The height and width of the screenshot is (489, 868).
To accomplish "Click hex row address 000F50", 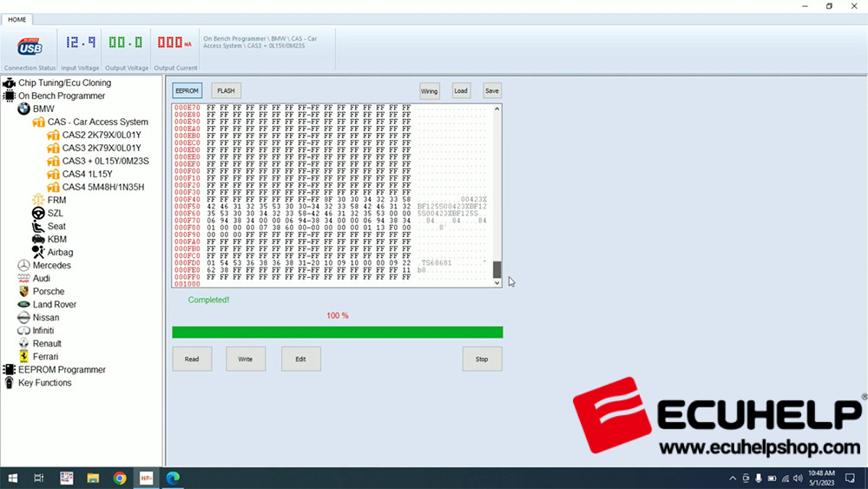I will (187, 207).
